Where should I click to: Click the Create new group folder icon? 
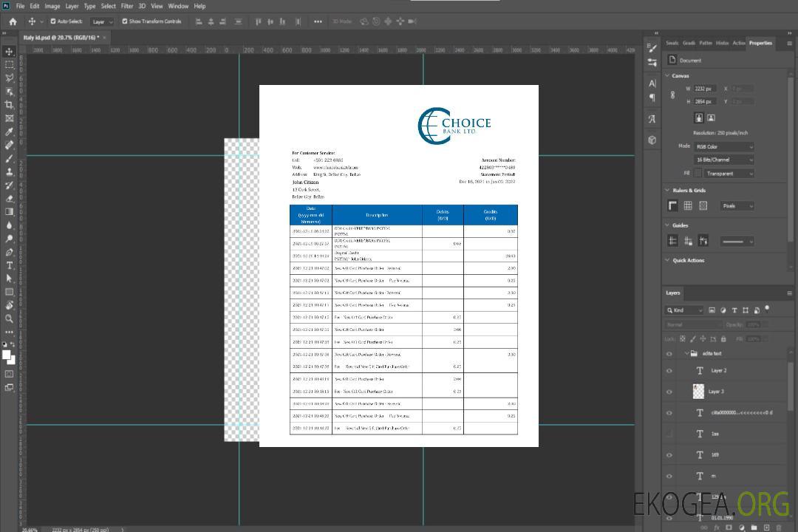click(754, 528)
